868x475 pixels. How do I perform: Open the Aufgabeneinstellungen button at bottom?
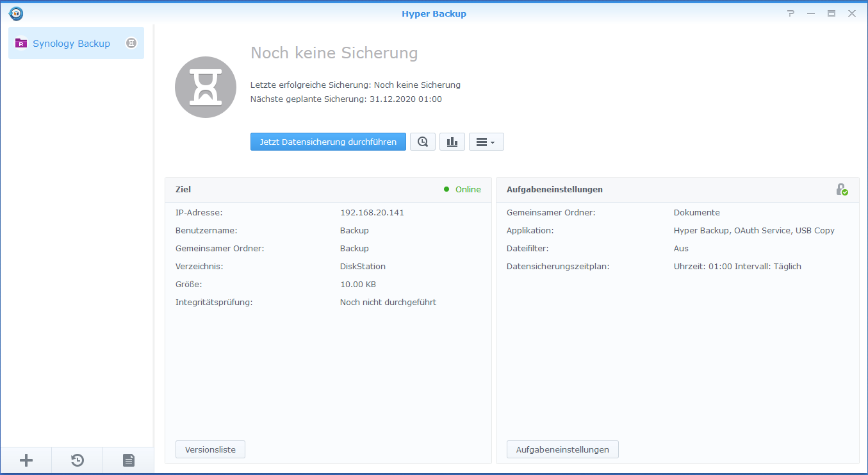[562, 449]
